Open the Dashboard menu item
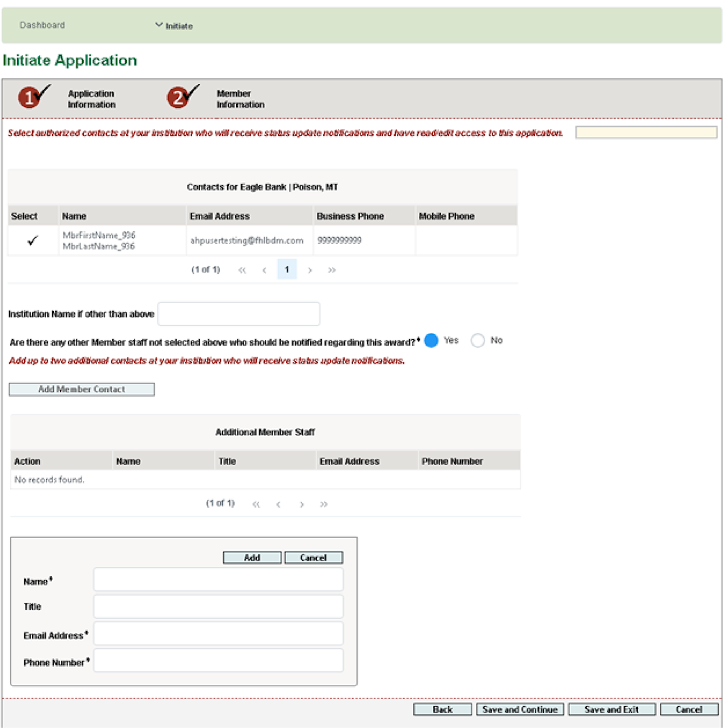This screenshot has height=728, width=723. (x=42, y=25)
